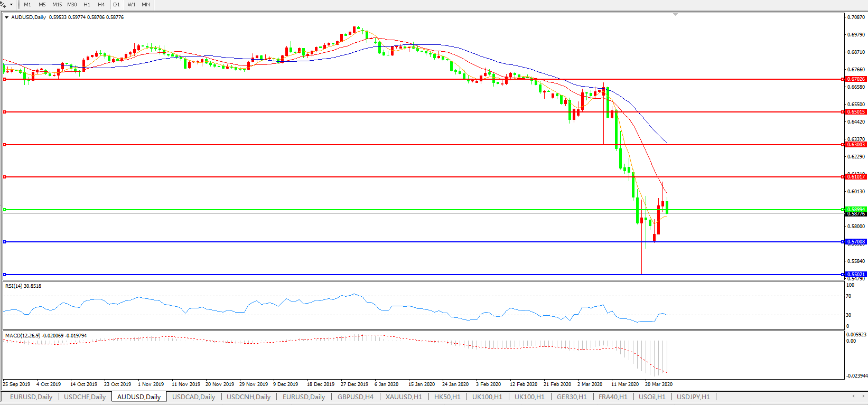The image size is (868, 405).
Task: Click the MACD(12,26,9) indicator label
Action: coord(45,336)
